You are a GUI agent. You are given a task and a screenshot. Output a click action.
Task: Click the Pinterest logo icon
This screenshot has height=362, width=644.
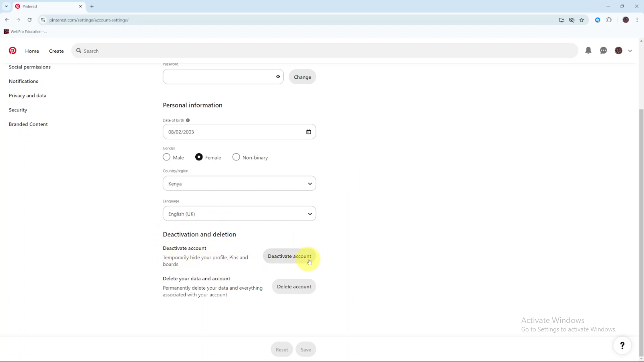click(12, 51)
